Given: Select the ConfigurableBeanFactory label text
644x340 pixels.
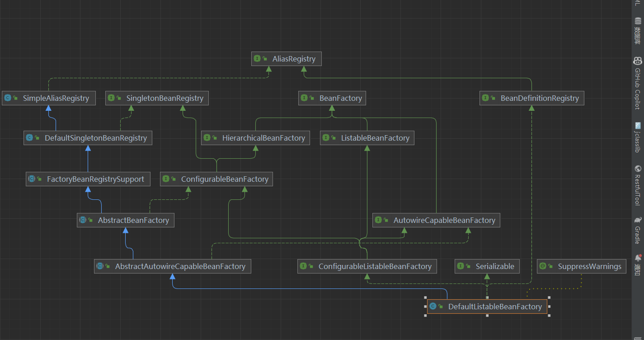Looking at the screenshot, I should click(x=225, y=179).
